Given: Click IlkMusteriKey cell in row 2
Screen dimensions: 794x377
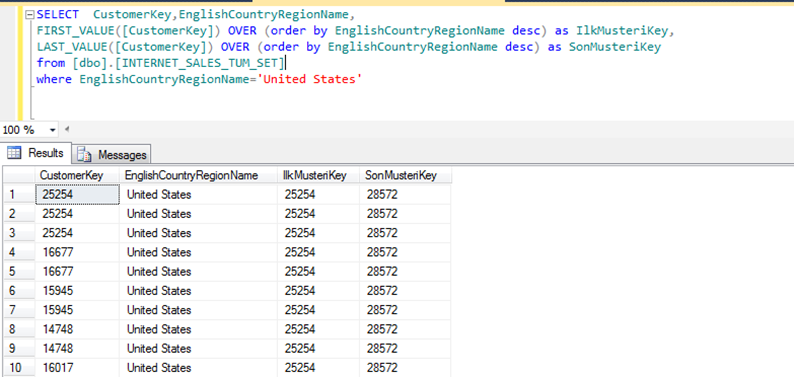Looking at the screenshot, I should [318, 214].
